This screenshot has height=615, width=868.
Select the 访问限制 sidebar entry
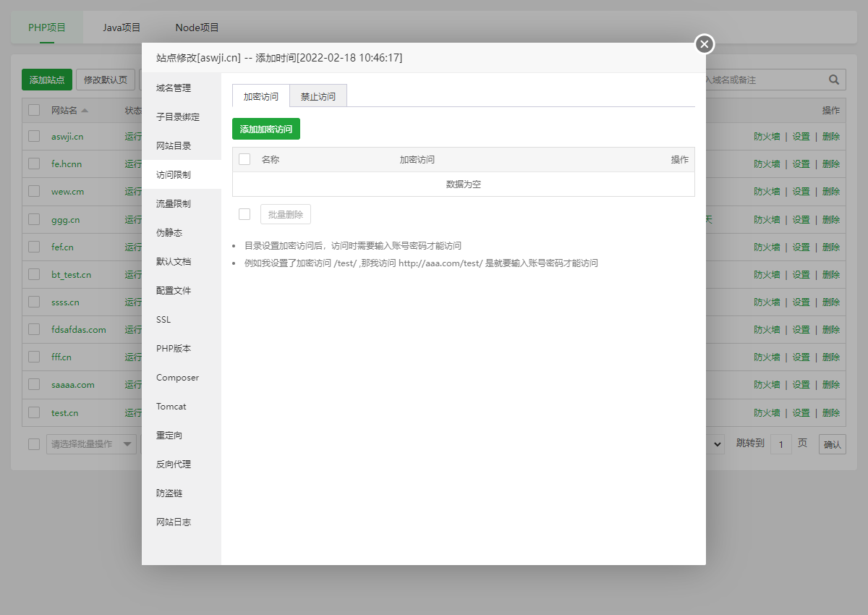pyautogui.click(x=174, y=174)
